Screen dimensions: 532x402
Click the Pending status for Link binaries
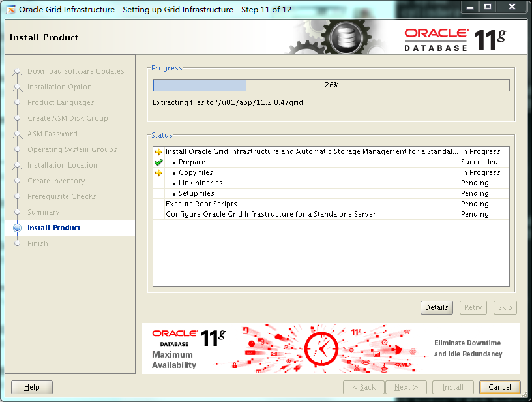point(475,183)
